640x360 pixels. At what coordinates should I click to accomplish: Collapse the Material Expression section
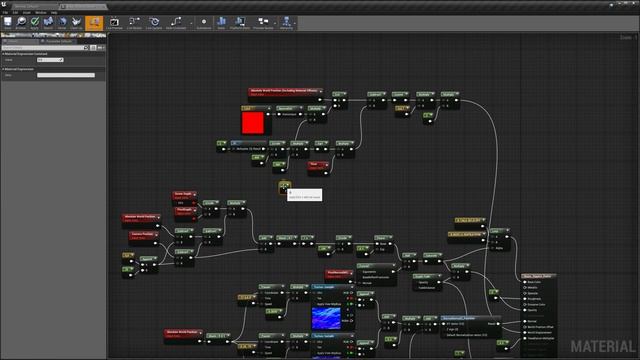pos(3,69)
